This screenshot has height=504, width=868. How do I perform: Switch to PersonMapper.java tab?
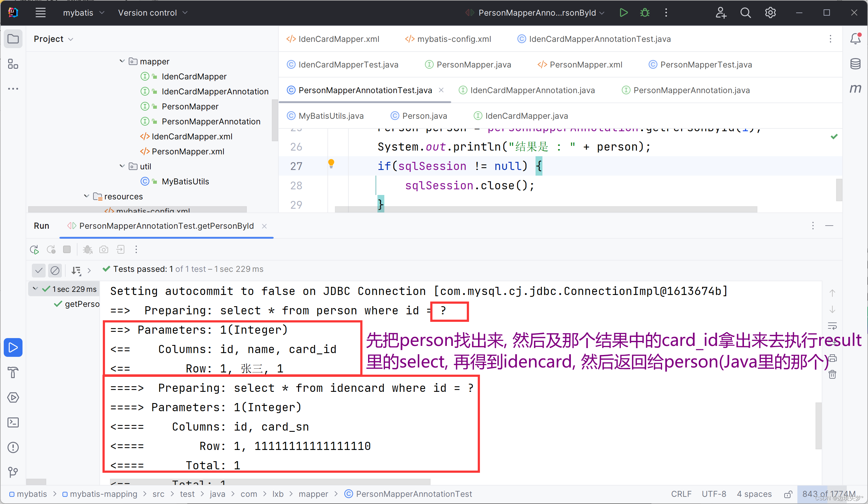click(x=468, y=64)
